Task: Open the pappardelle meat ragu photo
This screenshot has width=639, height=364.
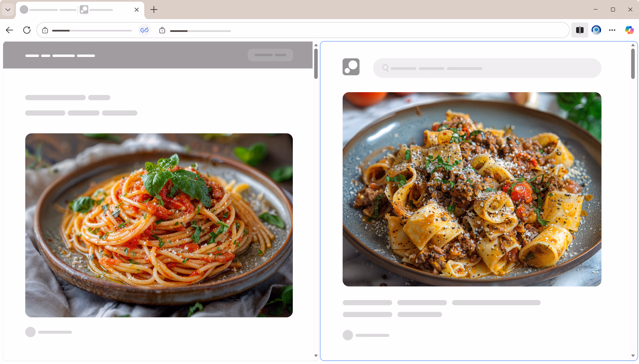Action: coord(472,189)
